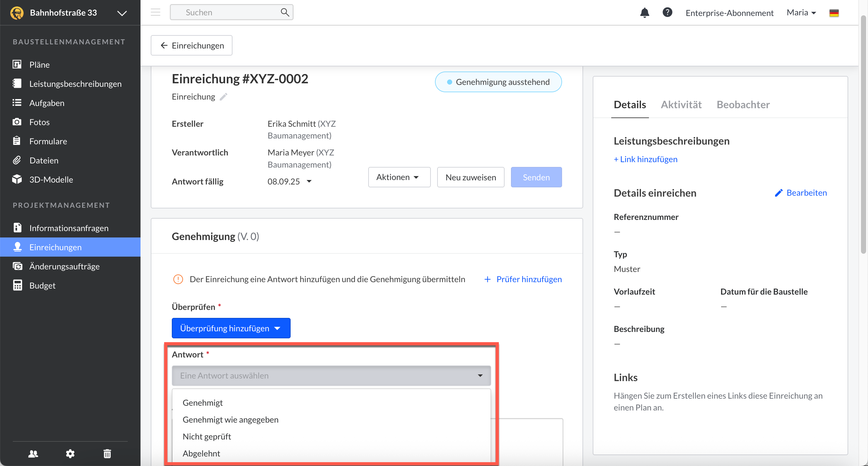Open the trash icon in sidebar footer
Image resolution: width=868 pixels, height=466 pixels.
pos(107,454)
